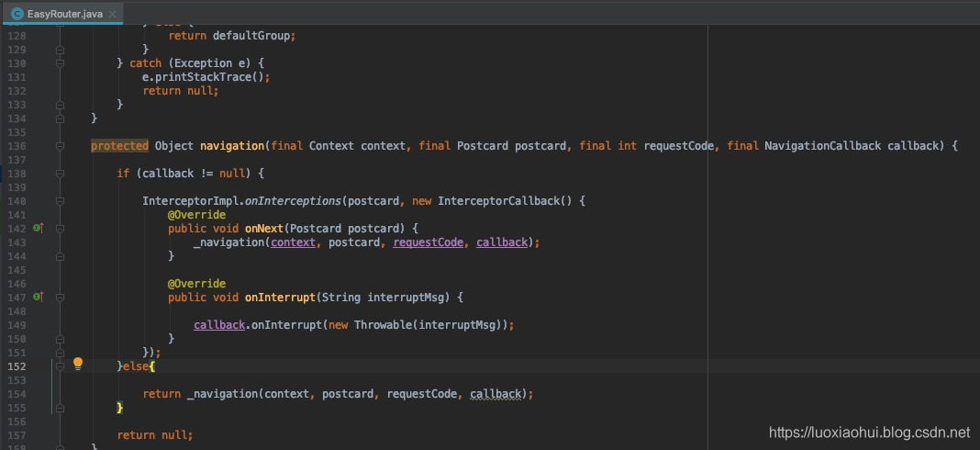
Task: Click the fold end marker on line 151
Action: [60, 353]
